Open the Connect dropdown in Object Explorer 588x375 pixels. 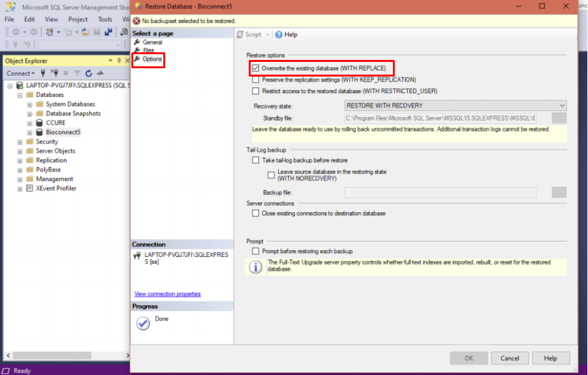pos(20,73)
